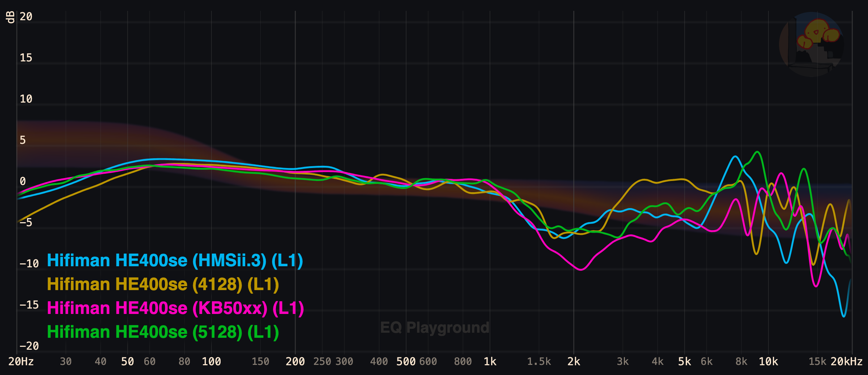Click the 800 frequency axis label

click(x=463, y=361)
